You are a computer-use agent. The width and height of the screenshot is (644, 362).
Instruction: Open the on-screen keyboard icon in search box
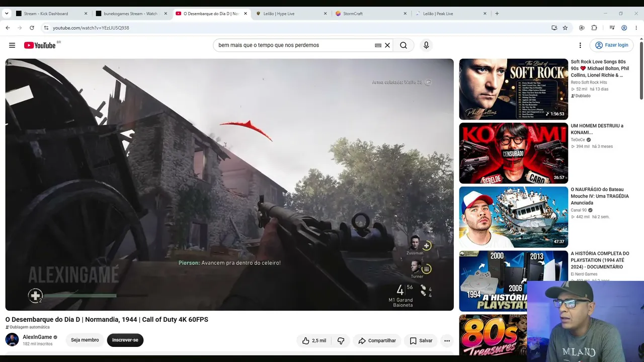click(378, 45)
